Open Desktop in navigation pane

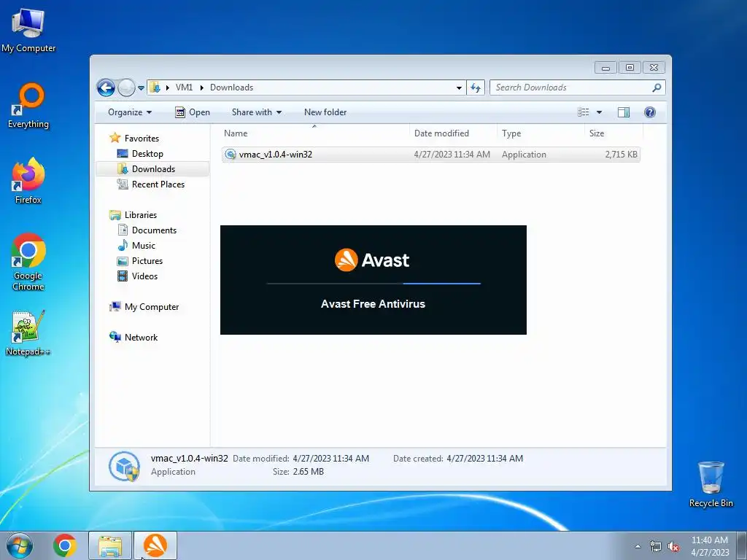147,154
